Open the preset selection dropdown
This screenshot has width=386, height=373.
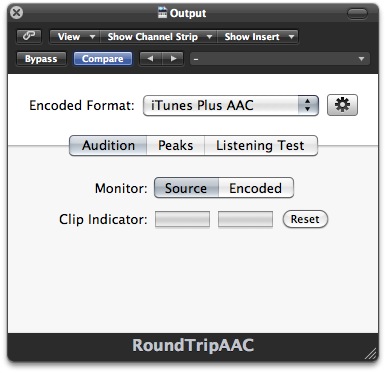pyautogui.click(x=280, y=59)
